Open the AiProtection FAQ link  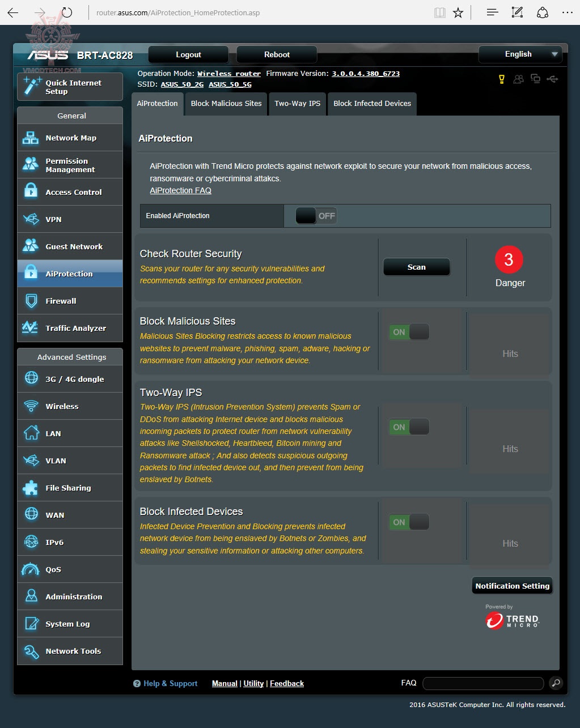[180, 190]
